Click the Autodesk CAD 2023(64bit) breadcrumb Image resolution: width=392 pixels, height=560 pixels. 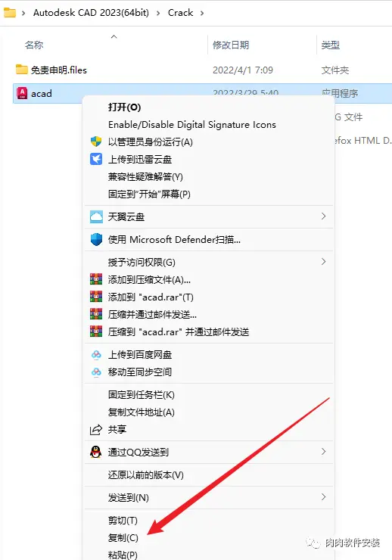[91, 13]
